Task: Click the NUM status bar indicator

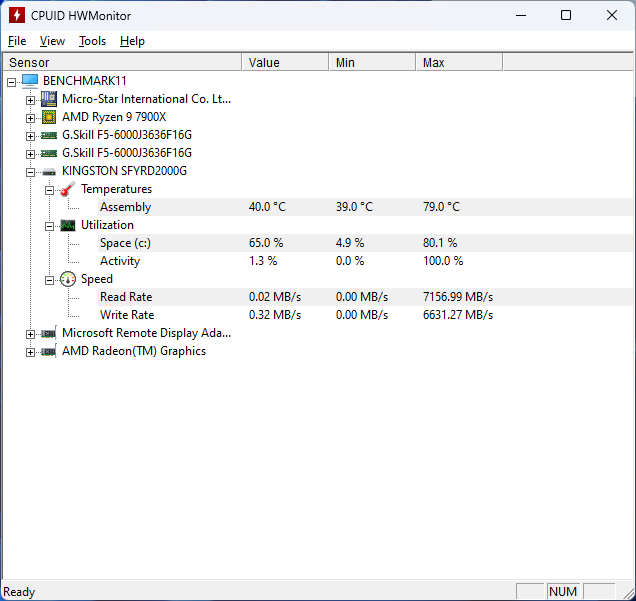Action: point(563,592)
